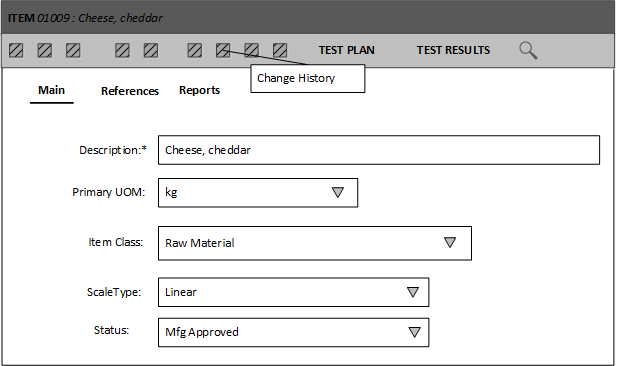
Task: Click the magnifying glass search icon
Action: [528, 50]
